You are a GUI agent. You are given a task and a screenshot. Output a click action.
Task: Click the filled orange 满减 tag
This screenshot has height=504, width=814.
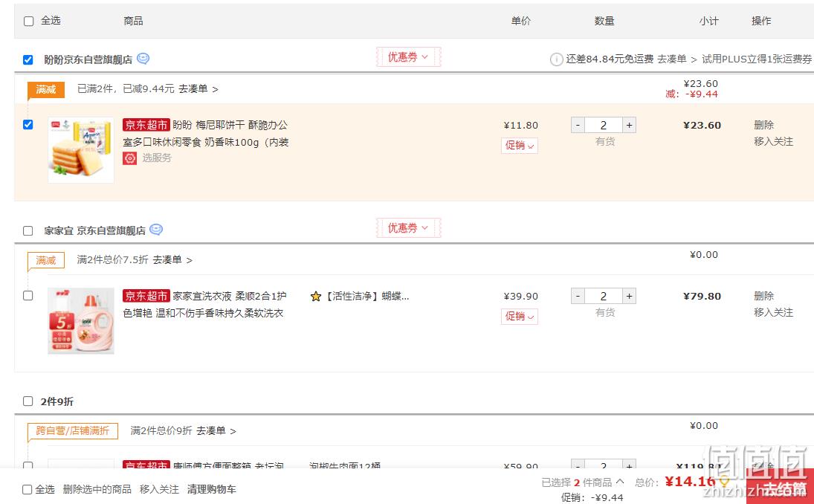point(46,89)
